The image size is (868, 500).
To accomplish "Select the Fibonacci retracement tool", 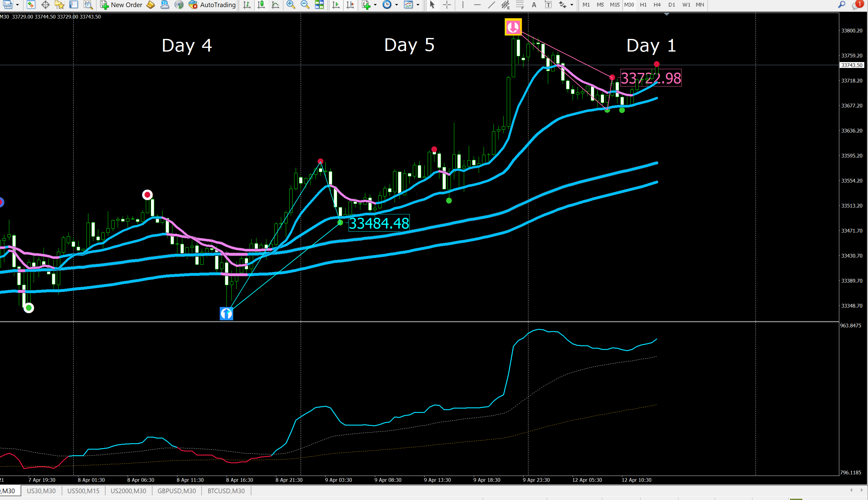I will (x=520, y=5).
